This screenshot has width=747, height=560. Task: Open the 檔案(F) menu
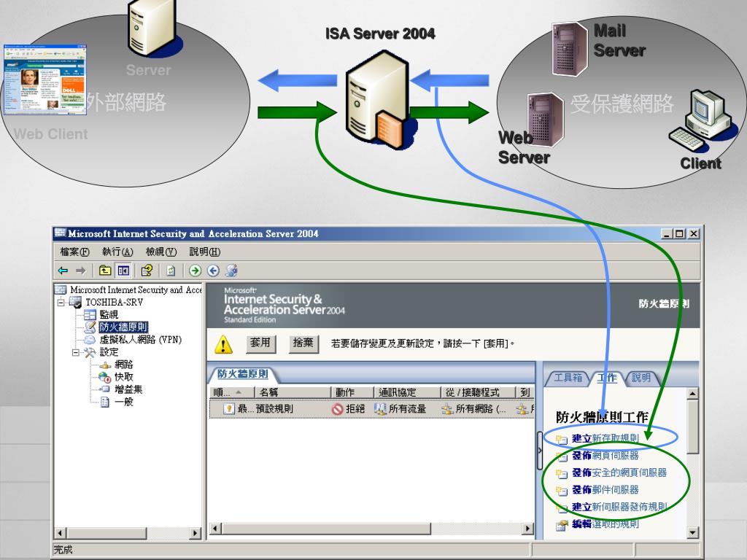(74, 252)
